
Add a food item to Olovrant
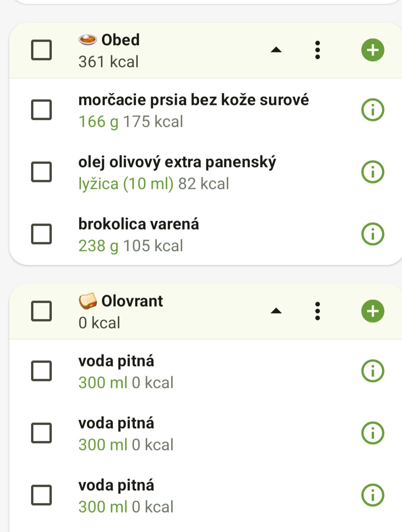[x=372, y=311]
